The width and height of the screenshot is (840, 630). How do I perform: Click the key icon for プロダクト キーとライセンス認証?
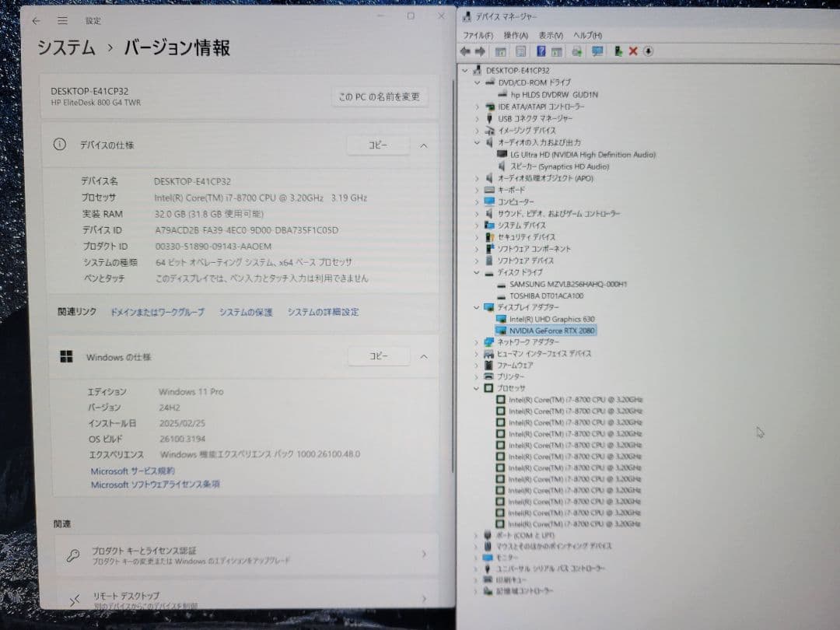(73, 555)
